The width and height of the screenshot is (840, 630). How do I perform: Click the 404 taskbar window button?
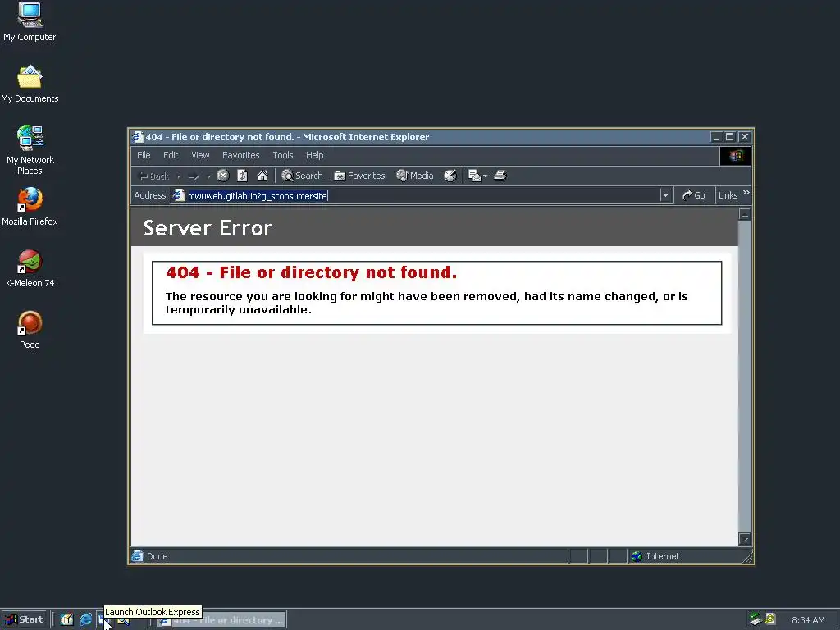click(221, 620)
